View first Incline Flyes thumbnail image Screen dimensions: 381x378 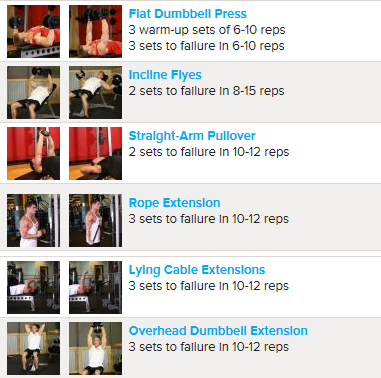pos(34,92)
